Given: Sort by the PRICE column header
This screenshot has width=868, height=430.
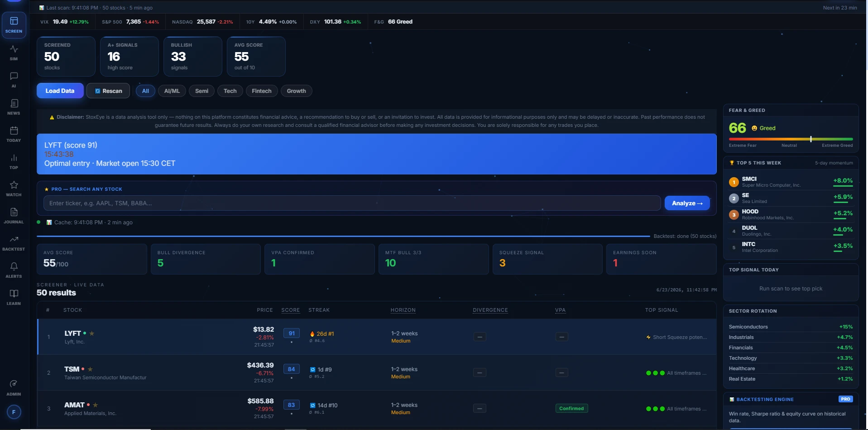Looking at the screenshot, I should tap(265, 310).
